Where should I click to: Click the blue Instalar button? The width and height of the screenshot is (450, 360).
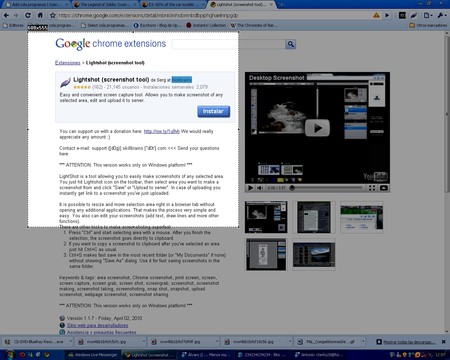[x=213, y=111]
